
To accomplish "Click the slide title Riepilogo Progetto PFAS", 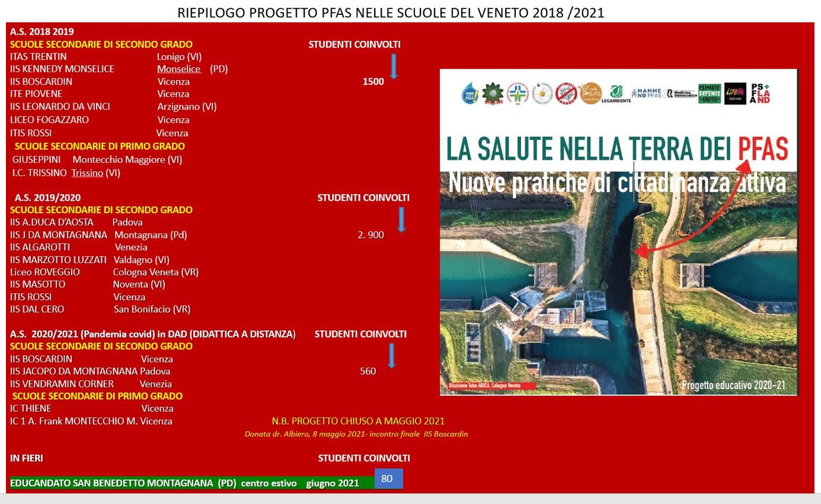I will [391, 13].
